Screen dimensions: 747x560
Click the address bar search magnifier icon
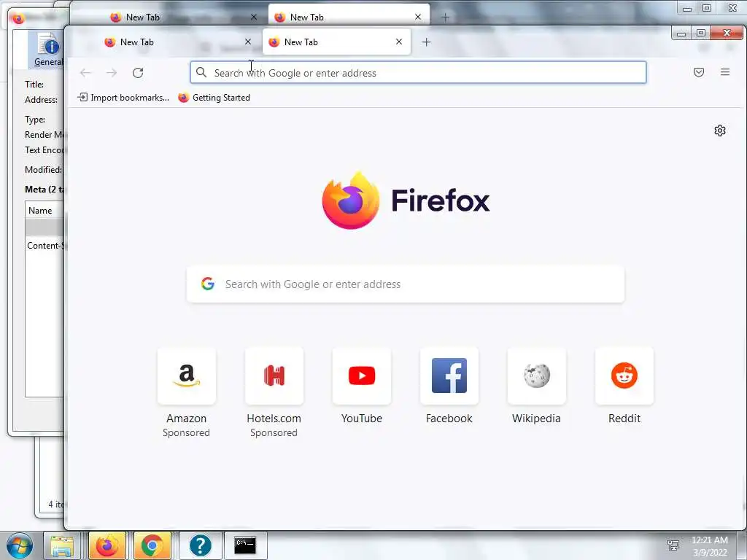pos(201,72)
